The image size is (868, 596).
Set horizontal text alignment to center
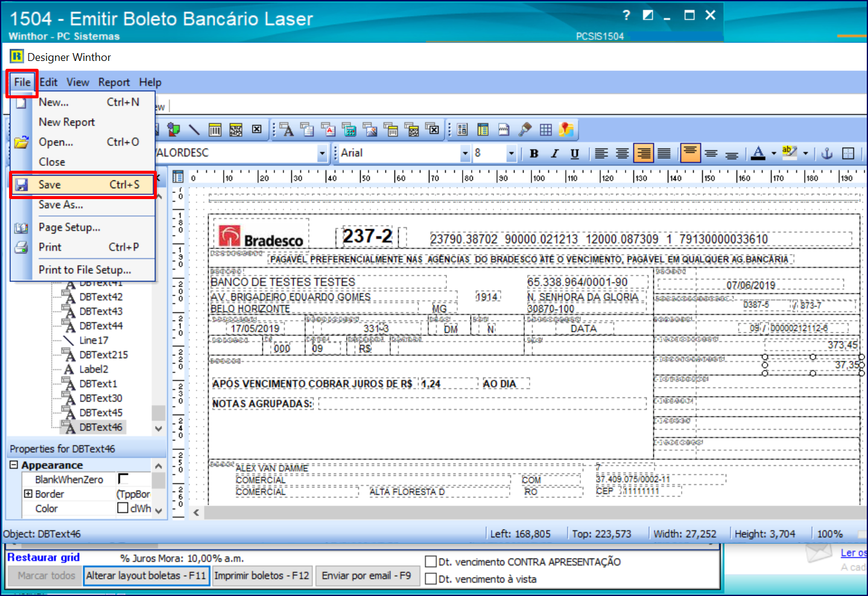[x=622, y=153]
